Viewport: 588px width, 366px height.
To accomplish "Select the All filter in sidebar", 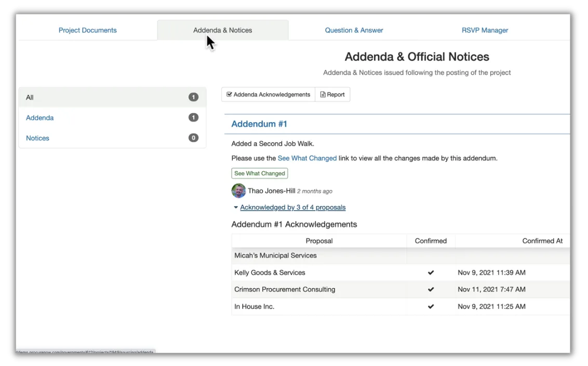I will [112, 98].
